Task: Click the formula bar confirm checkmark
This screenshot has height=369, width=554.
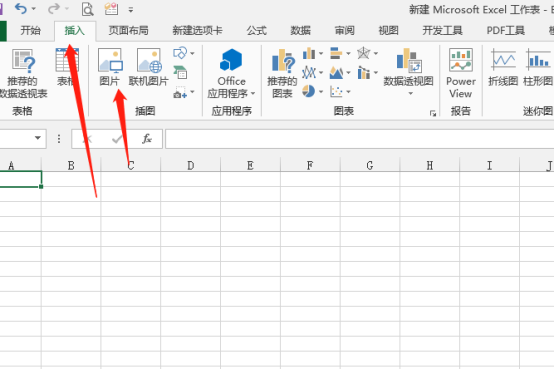Action: point(117,139)
